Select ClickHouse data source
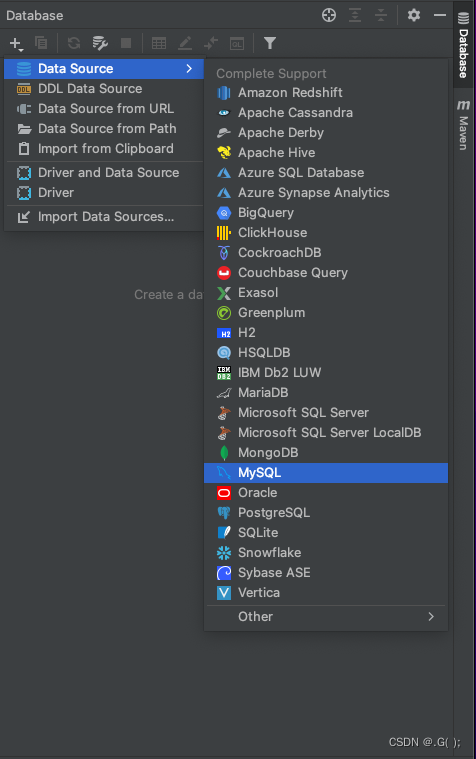The image size is (476, 759). tap(326, 232)
